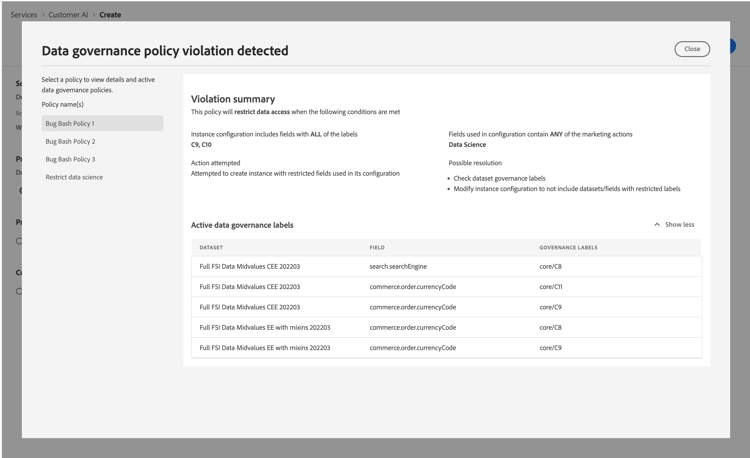The width and height of the screenshot is (750, 458).
Task: Click the Create breadcrumb
Action: [x=110, y=15]
